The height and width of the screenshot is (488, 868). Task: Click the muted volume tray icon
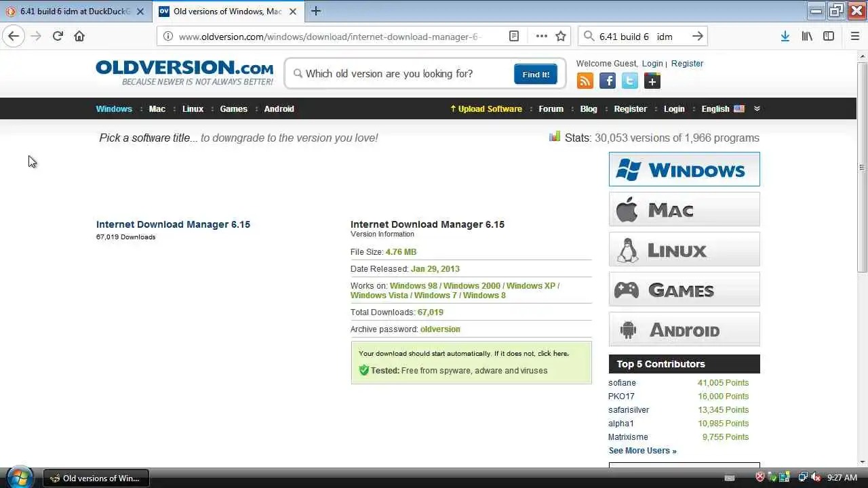pos(815,478)
